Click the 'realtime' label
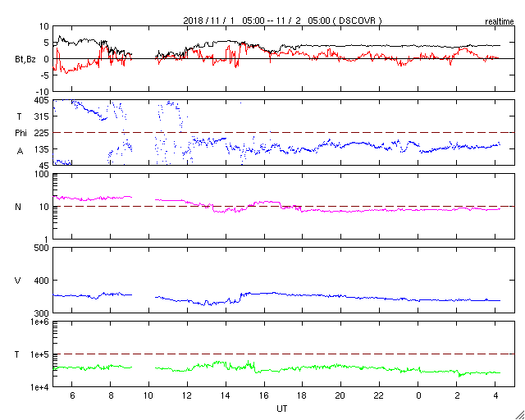The height and width of the screenshot is (420, 525). (x=500, y=22)
